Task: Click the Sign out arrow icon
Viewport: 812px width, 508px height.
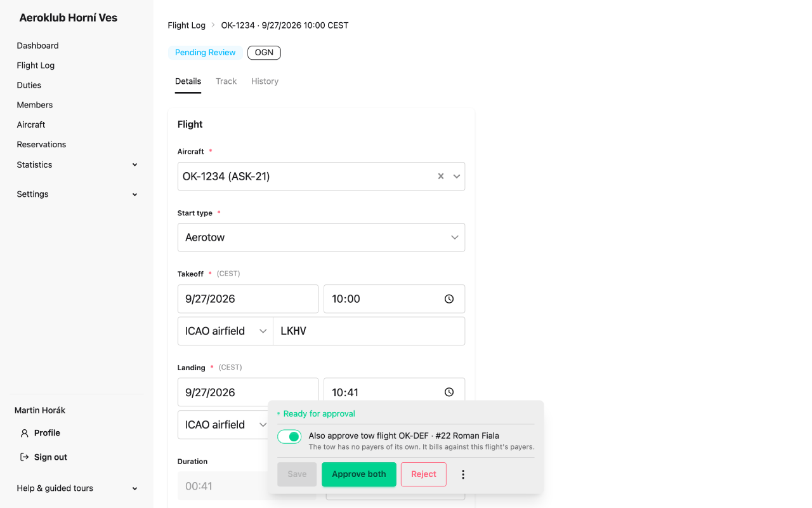Action: [x=25, y=457]
